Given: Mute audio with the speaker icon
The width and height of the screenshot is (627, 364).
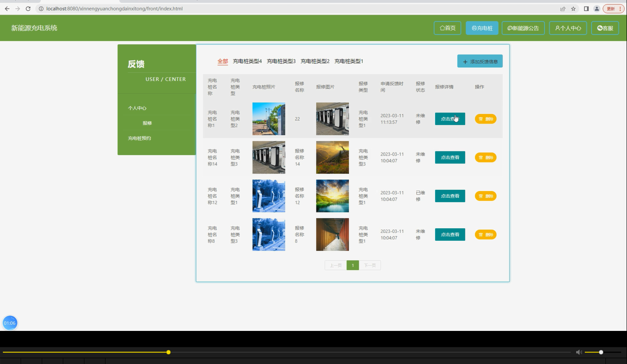Looking at the screenshot, I should 579,352.
